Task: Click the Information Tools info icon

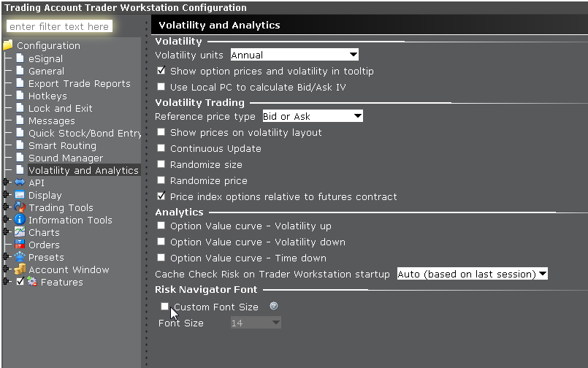Action: 20,220
